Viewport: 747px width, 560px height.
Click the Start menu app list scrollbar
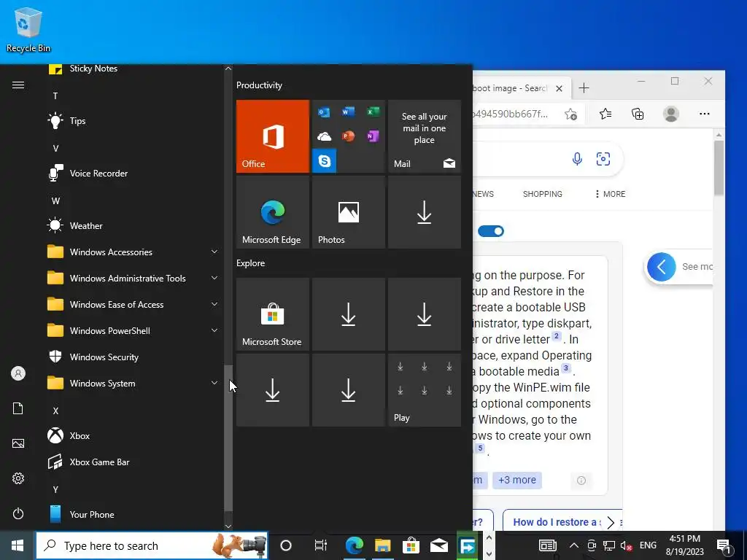point(228,437)
